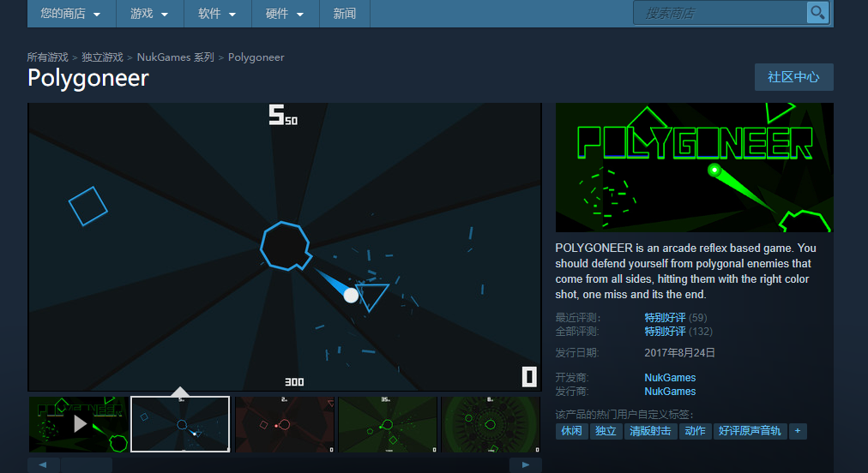The image size is (868, 473).
Task: Click the 社区中心 button
Action: (793, 77)
